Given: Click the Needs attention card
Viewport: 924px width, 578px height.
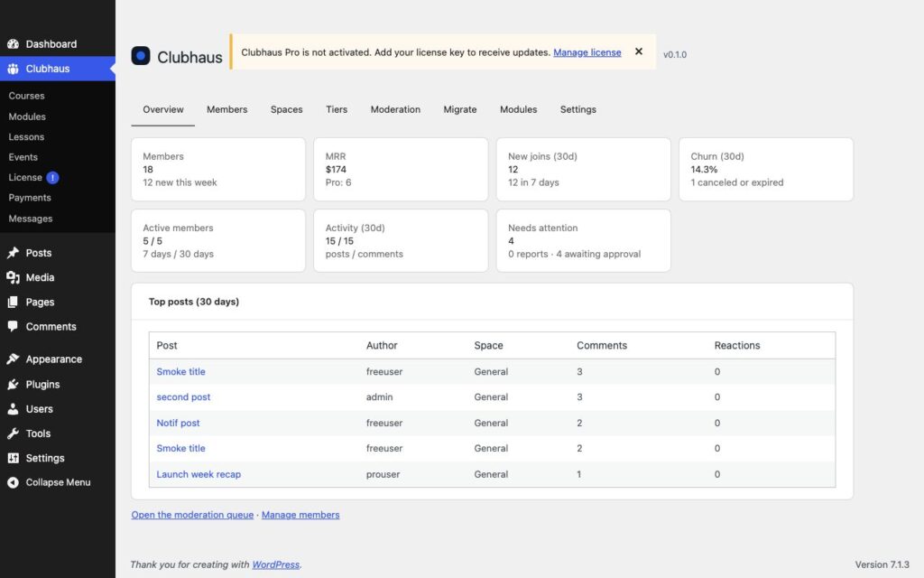Looking at the screenshot, I should [x=584, y=240].
